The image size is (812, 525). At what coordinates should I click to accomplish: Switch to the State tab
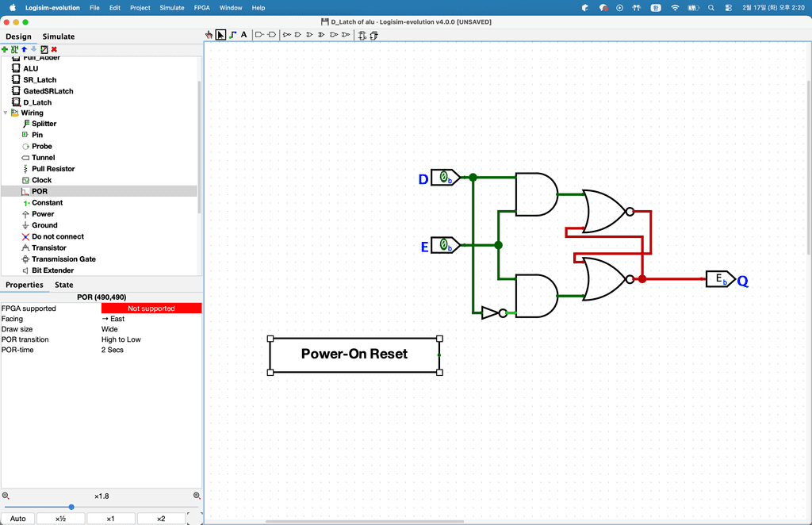click(64, 285)
